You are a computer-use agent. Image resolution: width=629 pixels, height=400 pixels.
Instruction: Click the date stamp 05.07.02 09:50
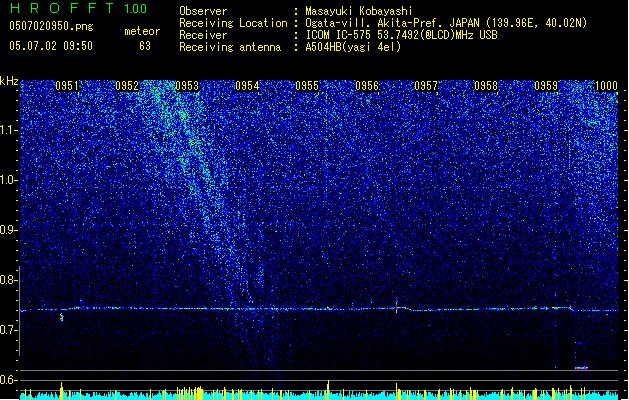[51, 46]
